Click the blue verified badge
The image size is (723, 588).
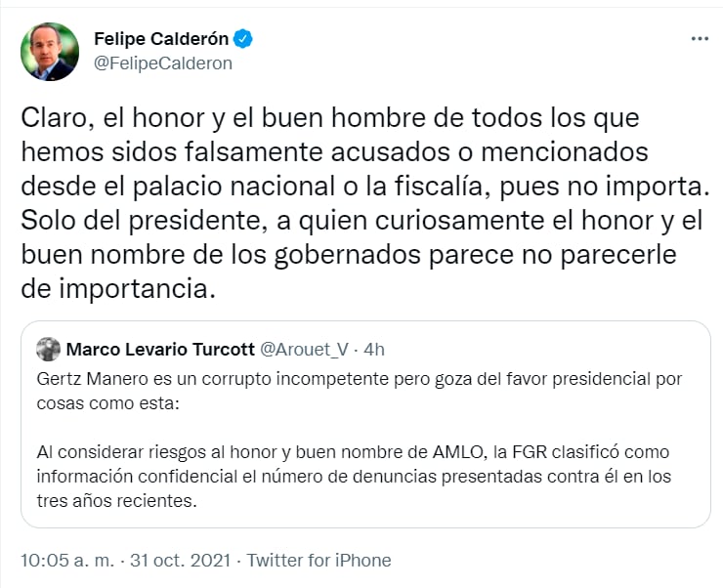[243, 39]
